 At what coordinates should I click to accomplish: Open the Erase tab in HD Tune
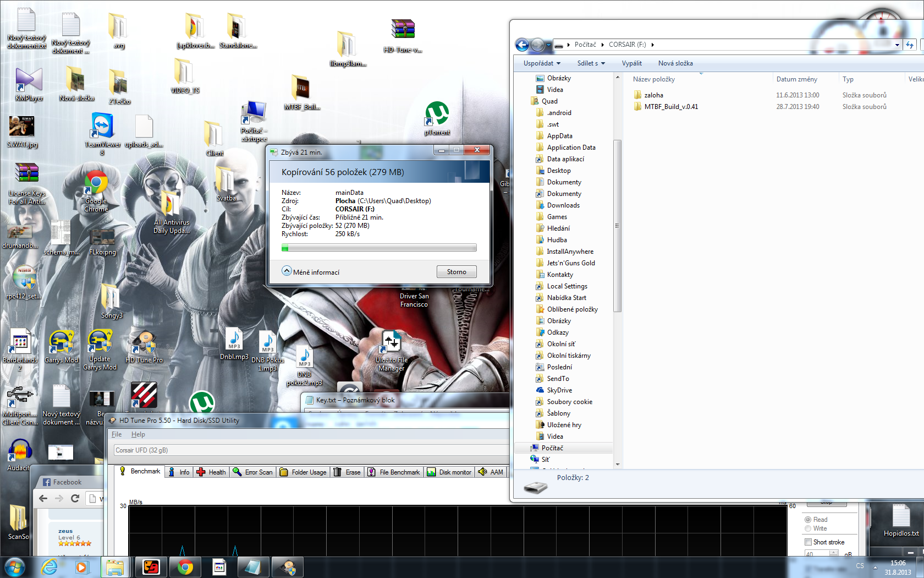347,472
